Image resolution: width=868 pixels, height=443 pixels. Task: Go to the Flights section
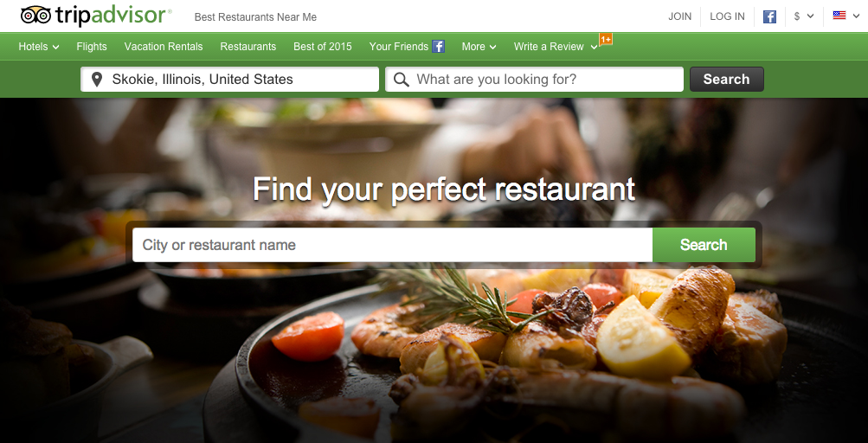(92, 47)
